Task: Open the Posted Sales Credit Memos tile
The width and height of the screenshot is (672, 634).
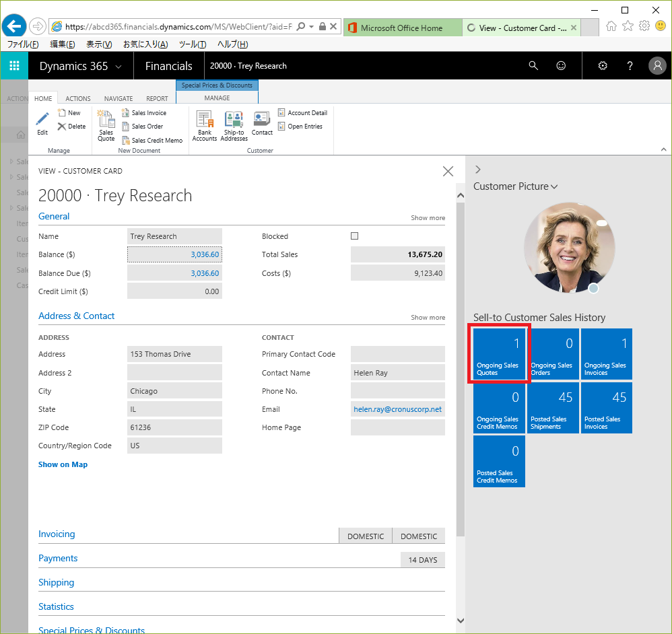Action: [x=499, y=461]
